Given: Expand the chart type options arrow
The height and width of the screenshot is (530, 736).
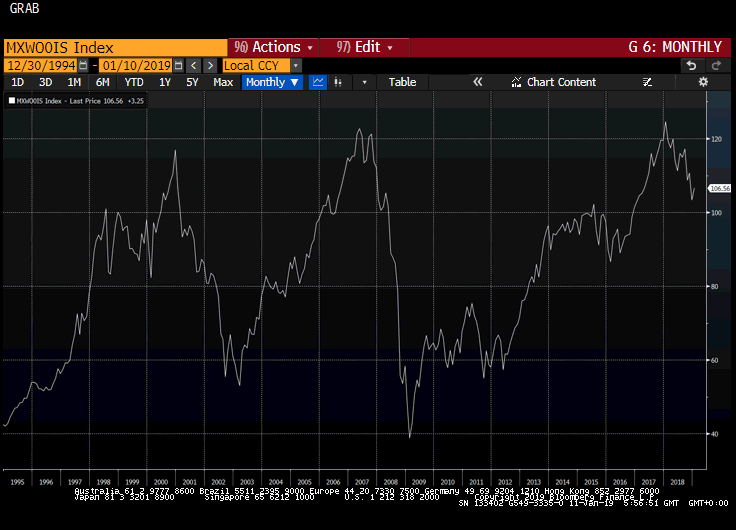Looking at the screenshot, I should tap(364, 82).
